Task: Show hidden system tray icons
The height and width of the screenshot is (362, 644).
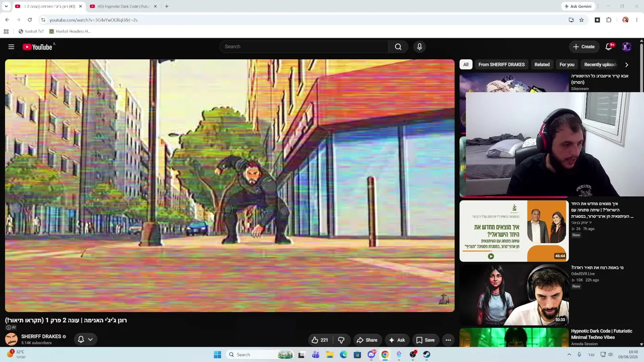Action: (569, 354)
